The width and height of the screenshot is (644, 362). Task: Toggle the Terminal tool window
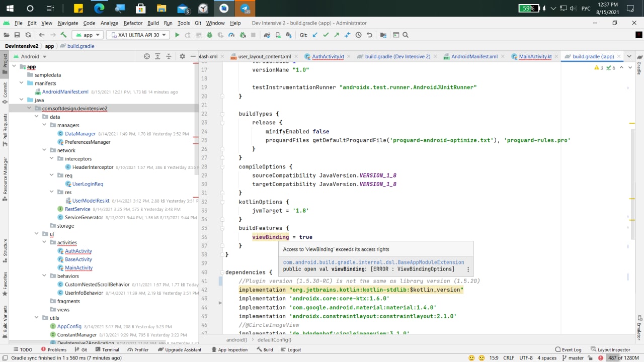click(107, 349)
